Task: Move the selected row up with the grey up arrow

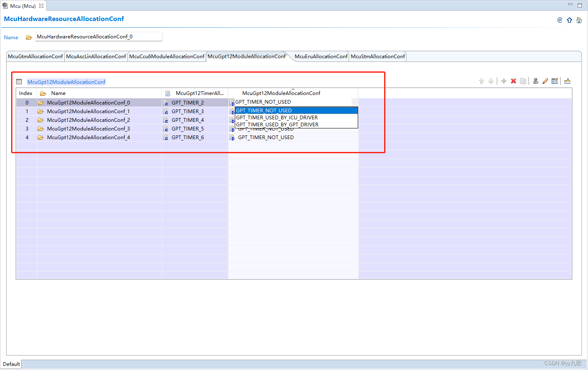Action: pyautogui.click(x=481, y=81)
